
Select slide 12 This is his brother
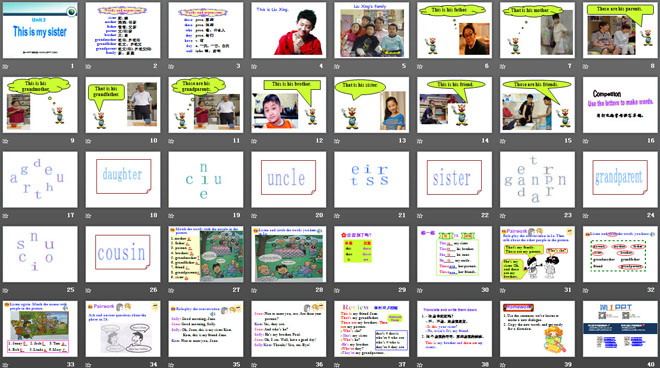289,105
